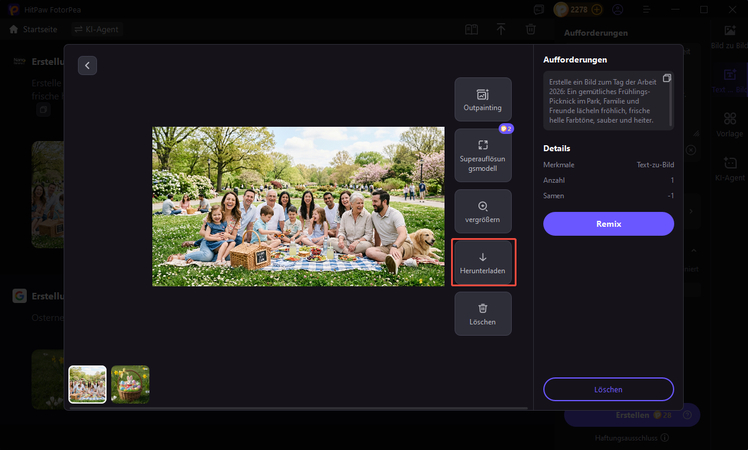Click the purple Remix button
748x450 pixels.
608,224
